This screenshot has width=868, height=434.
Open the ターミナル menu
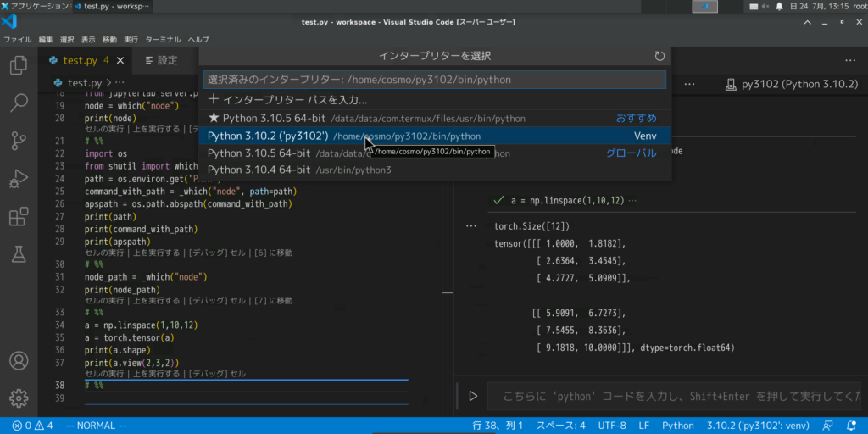(163, 39)
